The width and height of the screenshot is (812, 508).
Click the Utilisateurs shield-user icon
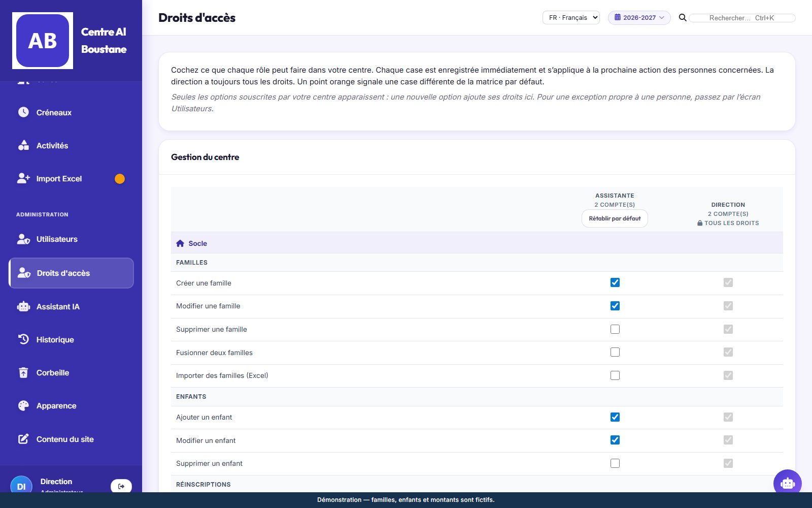click(23, 239)
